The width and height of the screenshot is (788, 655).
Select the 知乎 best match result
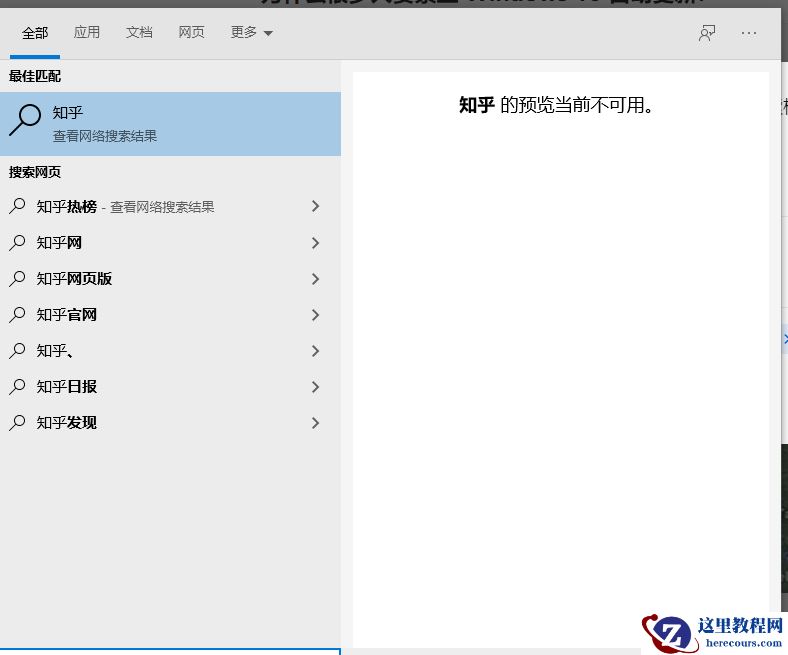[170, 124]
